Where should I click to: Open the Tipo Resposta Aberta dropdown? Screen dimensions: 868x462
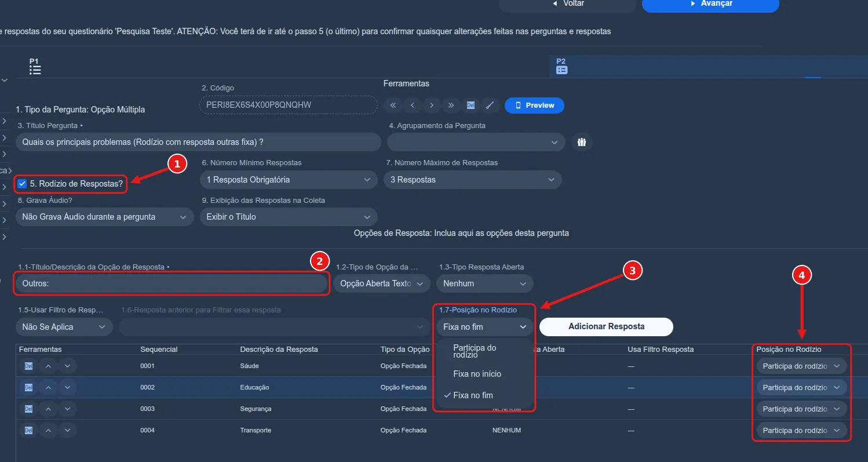tap(485, 283)
